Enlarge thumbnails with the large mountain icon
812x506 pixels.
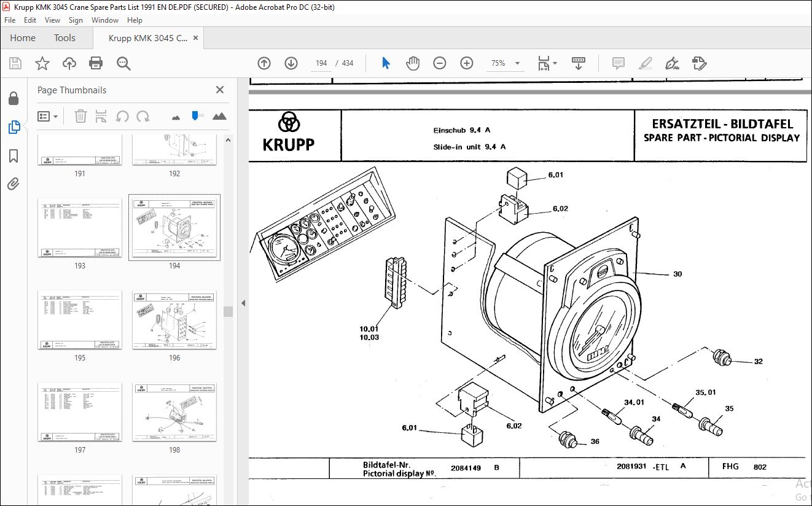tap(219, 116)
